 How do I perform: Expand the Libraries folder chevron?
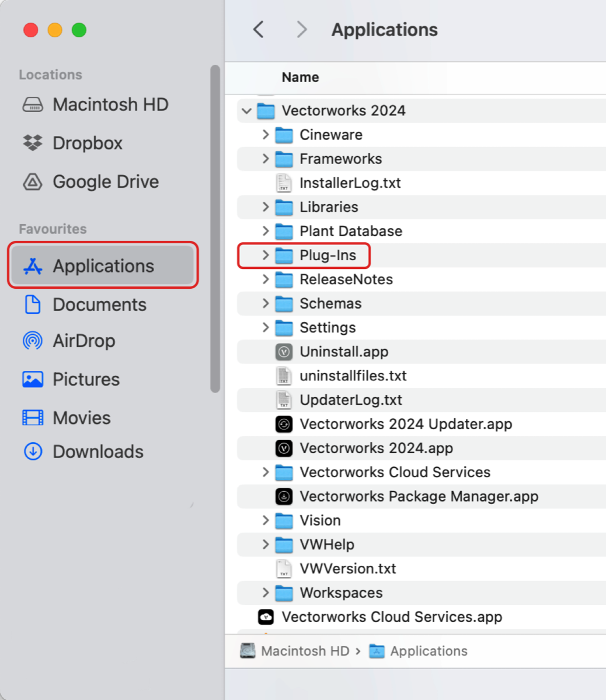pyautogui.click(x=266, y=207)
